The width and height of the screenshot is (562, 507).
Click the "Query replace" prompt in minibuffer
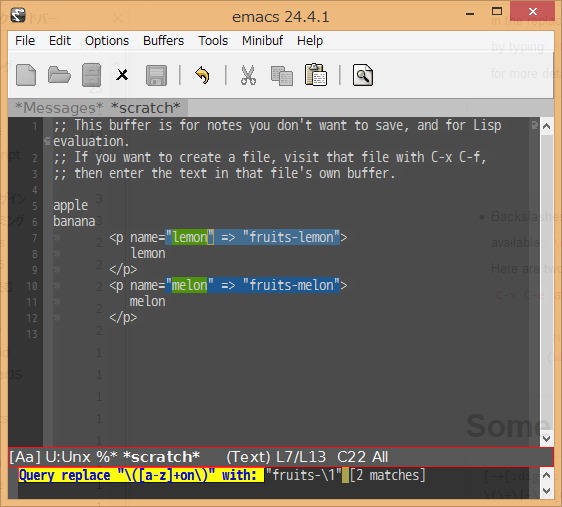pyautogui.click(x=65, y=475)
